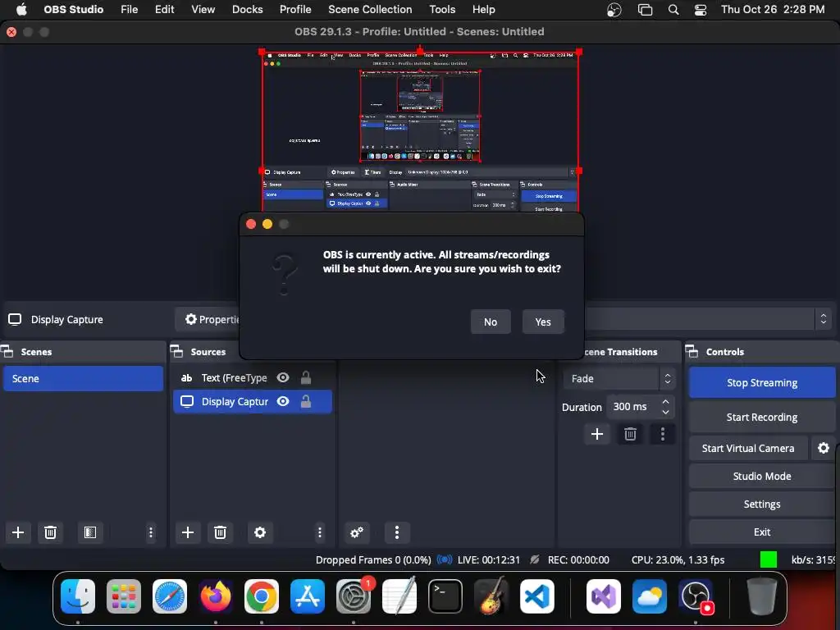
Task: Open Google Chrome from the Dock
Action: pos(262,596)
